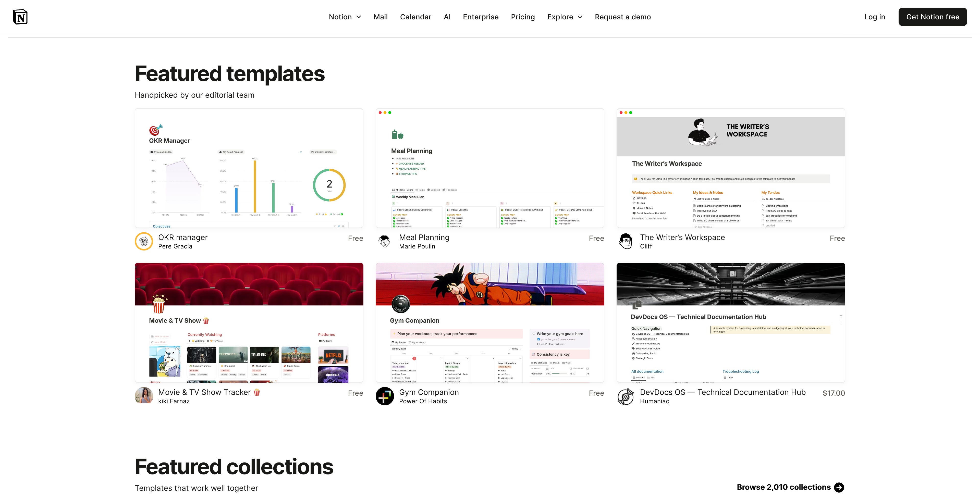This screenshot has height=501, width=980.
Task: Open the Pricing menu item
Action: click(523, 17)
